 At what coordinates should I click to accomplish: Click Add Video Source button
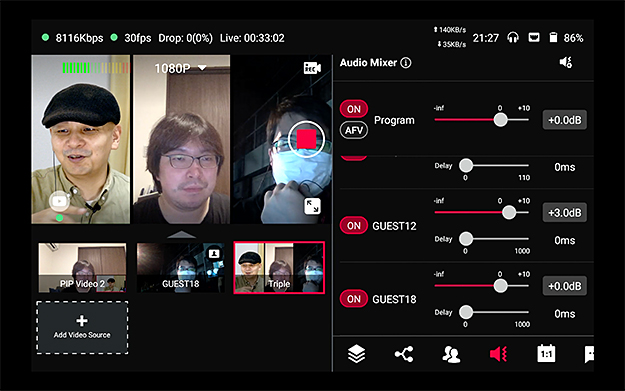click(x=82, y=328)
